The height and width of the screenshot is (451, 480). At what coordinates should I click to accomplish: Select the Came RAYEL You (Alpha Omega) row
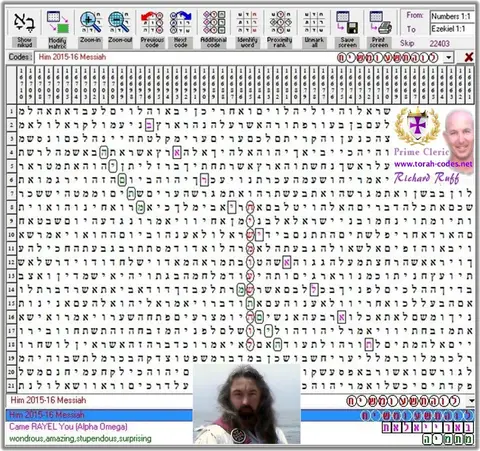[x=239, y=427]
